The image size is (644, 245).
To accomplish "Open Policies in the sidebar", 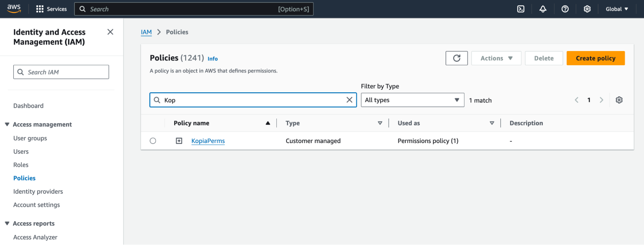I will pyautogui.click(x=24, y=178).
